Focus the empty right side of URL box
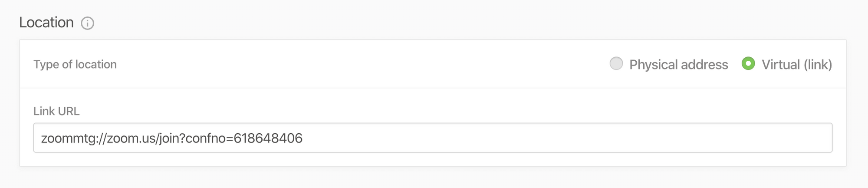Image resolution: width=868 pixels, height=188 pixels. coord(608,138)
